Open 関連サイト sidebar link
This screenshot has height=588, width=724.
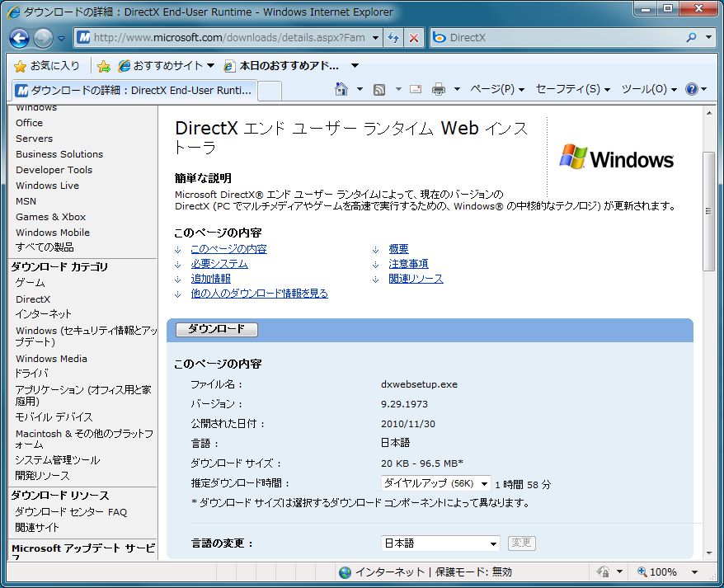point(37,528)
